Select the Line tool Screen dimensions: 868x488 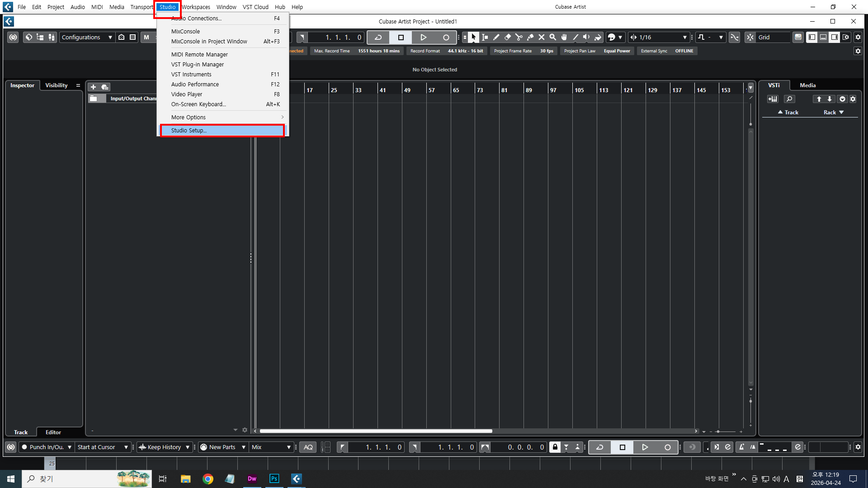click(x=575, y=37)
